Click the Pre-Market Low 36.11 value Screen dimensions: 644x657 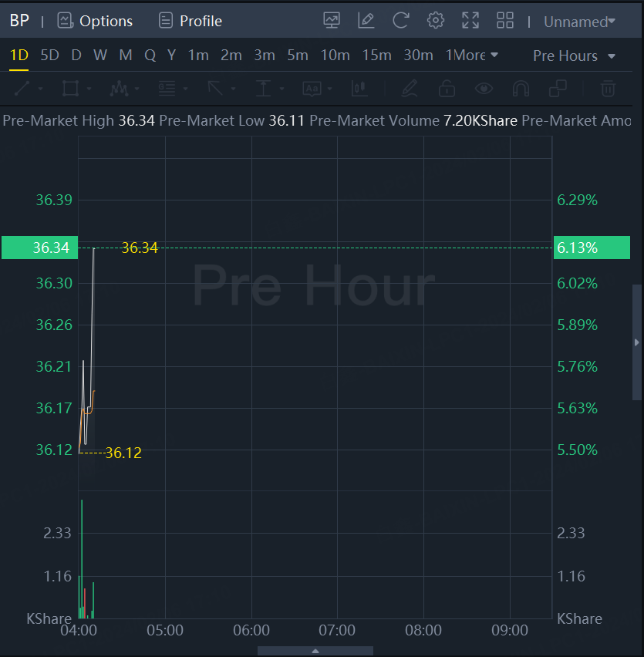[286, 120]
